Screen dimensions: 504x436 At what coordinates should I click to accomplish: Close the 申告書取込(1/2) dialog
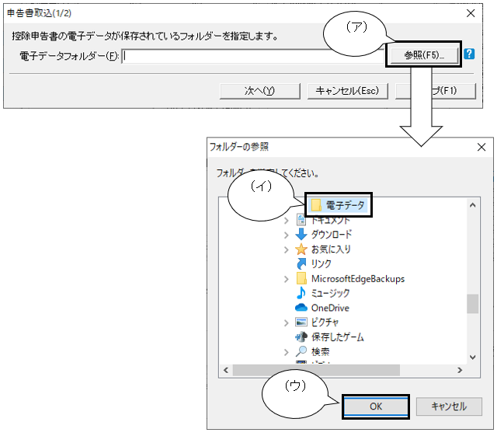(471, 13)
